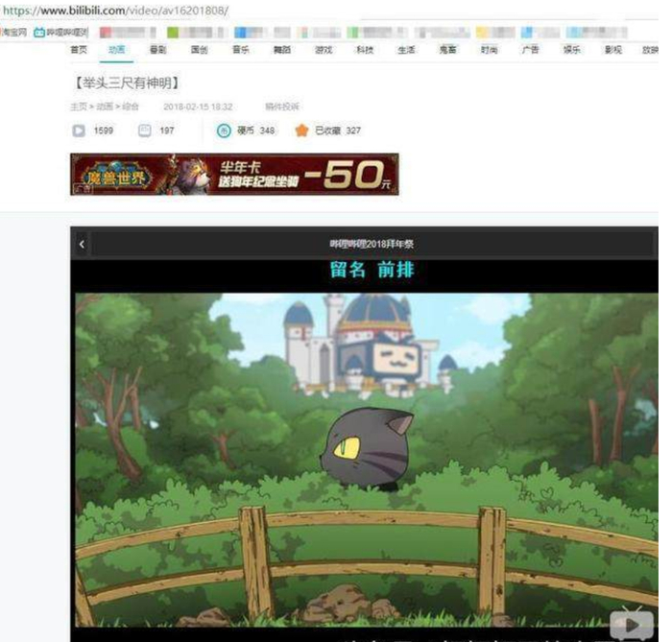Open the 游戏 category tab

click(x=324, y=50)
